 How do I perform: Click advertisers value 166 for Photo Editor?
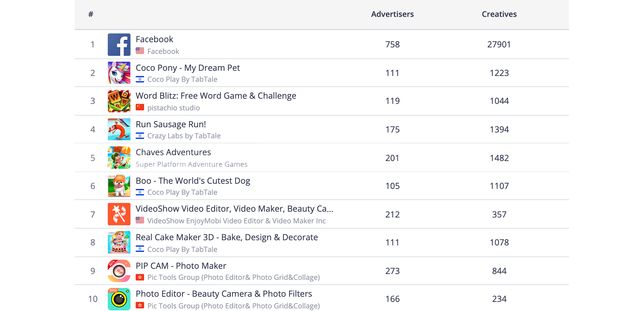coord(392,299)
